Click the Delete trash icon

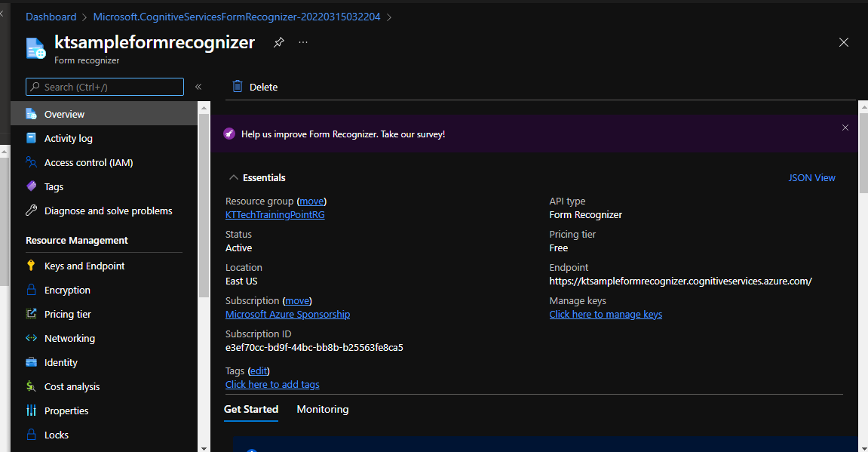238,87
